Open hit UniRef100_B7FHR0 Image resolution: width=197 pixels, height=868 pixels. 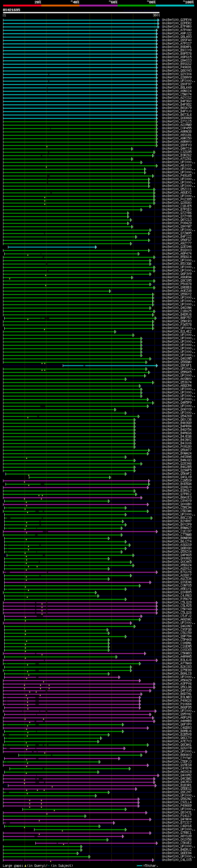click(x=177, y=26)
